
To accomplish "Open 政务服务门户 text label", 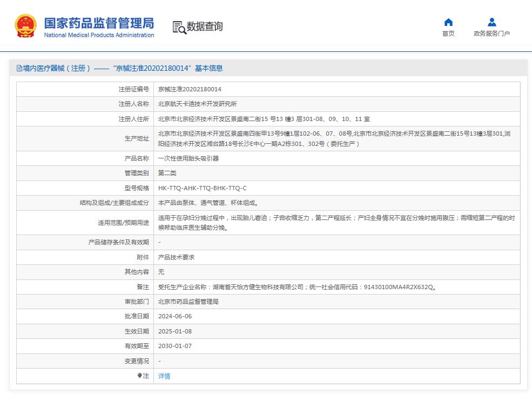I will point(491,34).
